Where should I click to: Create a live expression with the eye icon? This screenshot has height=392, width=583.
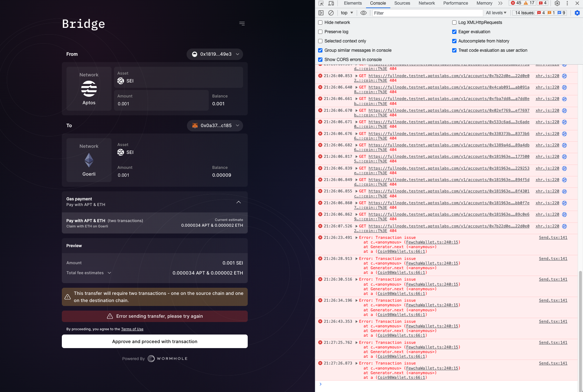(x=364, y=13)
